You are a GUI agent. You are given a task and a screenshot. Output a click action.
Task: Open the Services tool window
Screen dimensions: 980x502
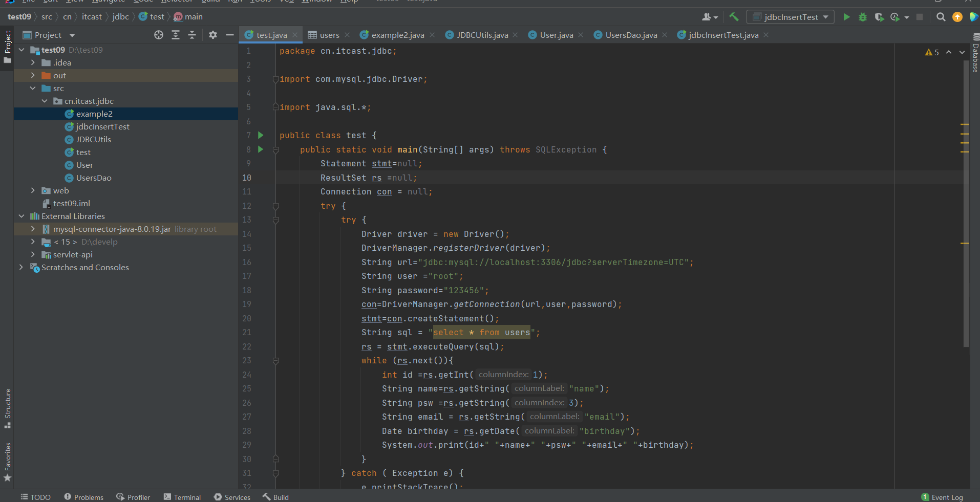coord(232,497)
